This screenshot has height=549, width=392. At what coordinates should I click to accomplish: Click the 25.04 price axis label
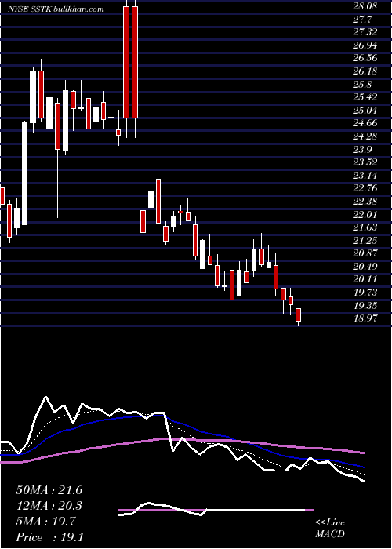365,111
